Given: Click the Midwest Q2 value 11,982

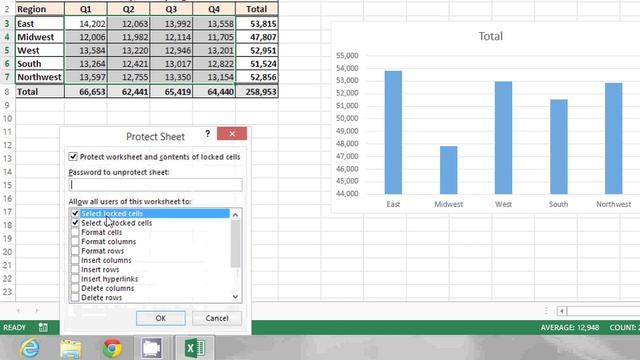Looking at the screenshot, I should point(129,37).
